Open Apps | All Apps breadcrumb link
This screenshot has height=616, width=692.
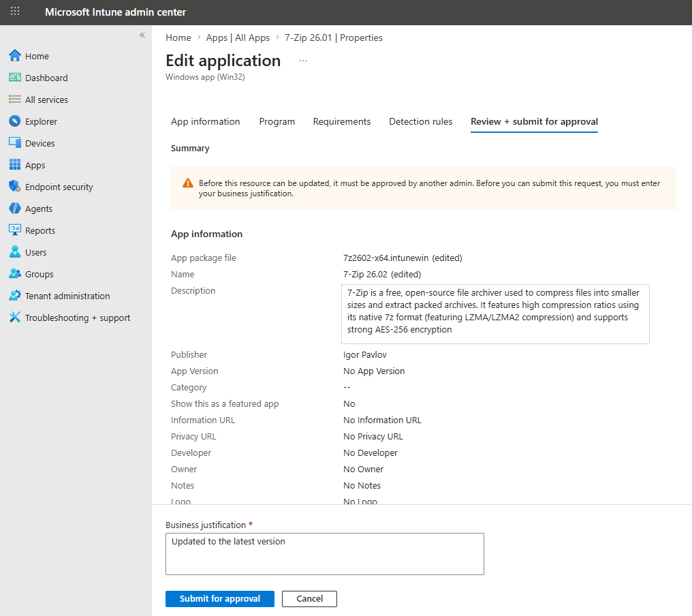238,37
